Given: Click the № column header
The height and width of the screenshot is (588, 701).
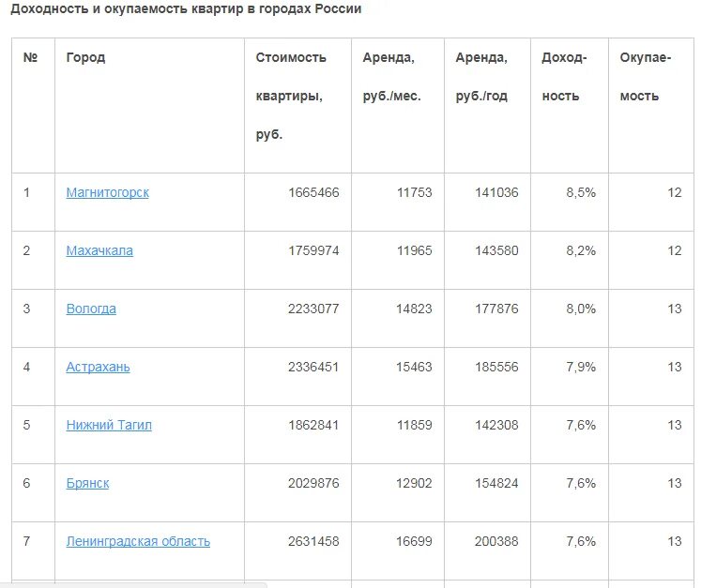Looking at the screenshot, I should point(31,57).
